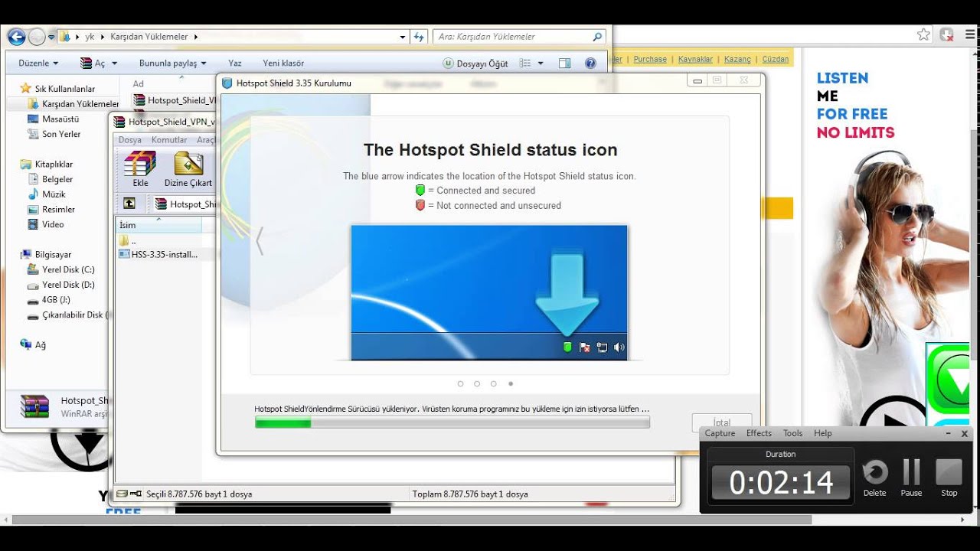
Task: Open the Help menu in recorder
Action: tap(822, 433)
